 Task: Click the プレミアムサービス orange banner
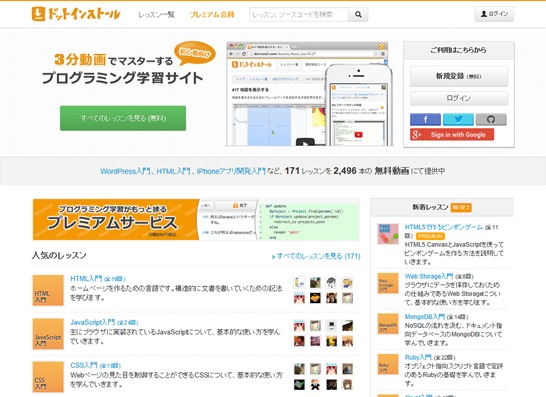coord(196,219)
